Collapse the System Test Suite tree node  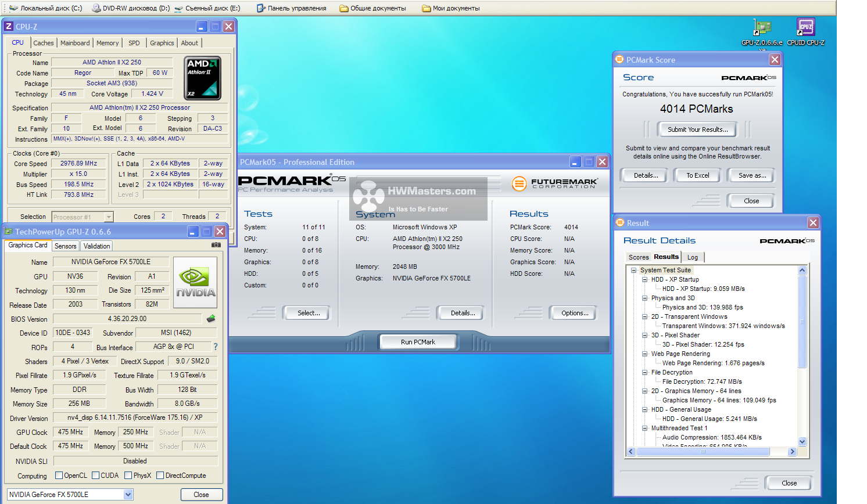point(634,270)
